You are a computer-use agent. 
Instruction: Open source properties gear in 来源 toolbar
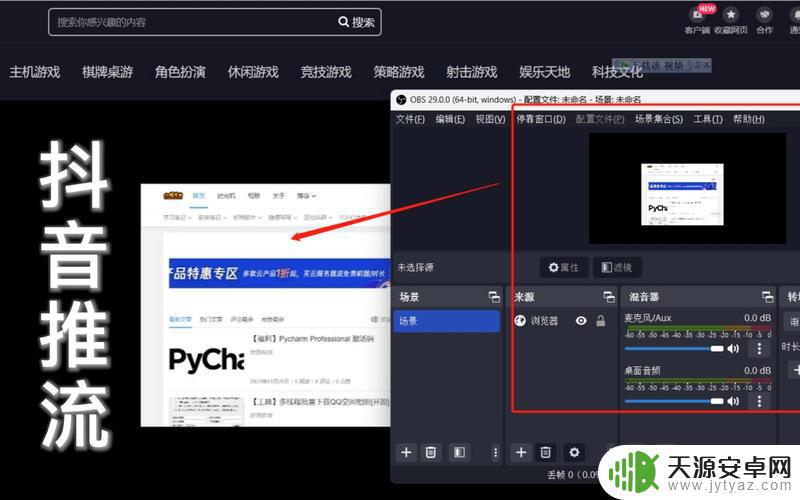click(574, 453)
